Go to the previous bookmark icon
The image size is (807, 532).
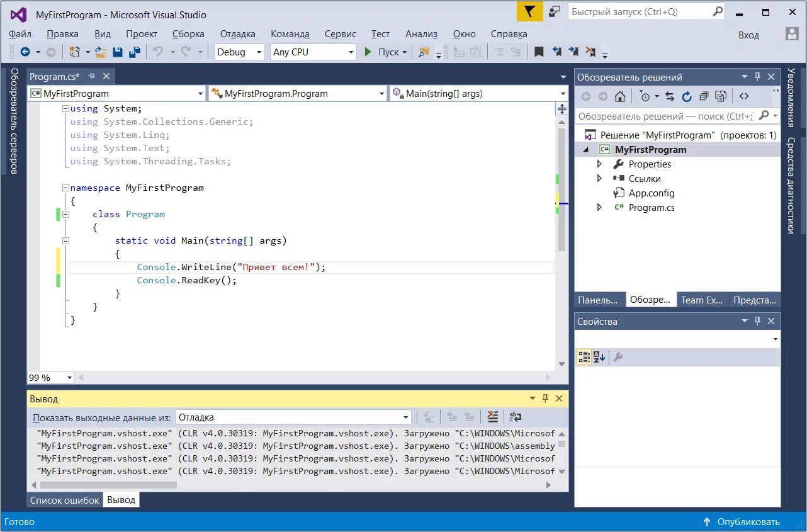pyautogui.click(x=557, y=52)
